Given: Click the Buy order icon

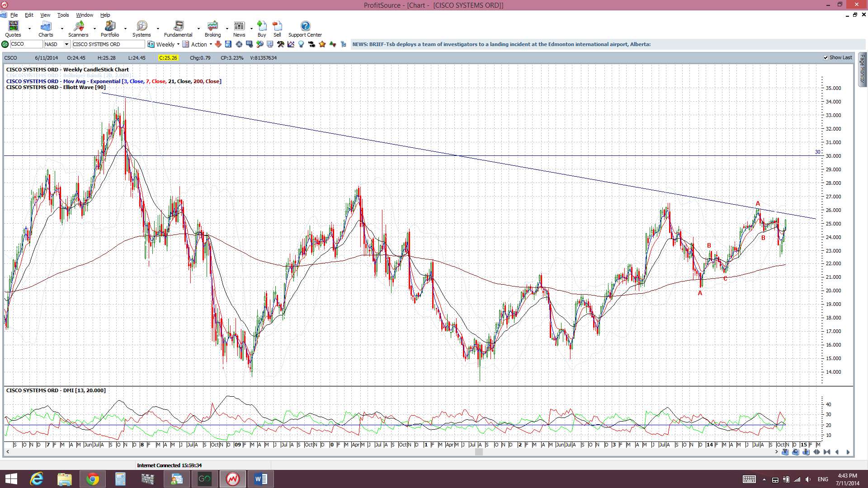Looking at the screenshot, I should point(262,29).
